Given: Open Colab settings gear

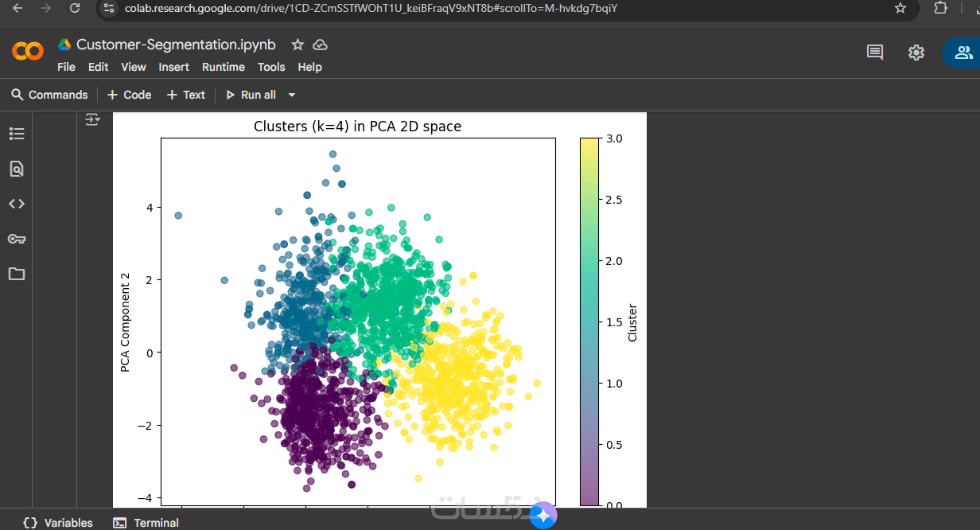Looking at the screenshot, I should (x=916, y=53).
